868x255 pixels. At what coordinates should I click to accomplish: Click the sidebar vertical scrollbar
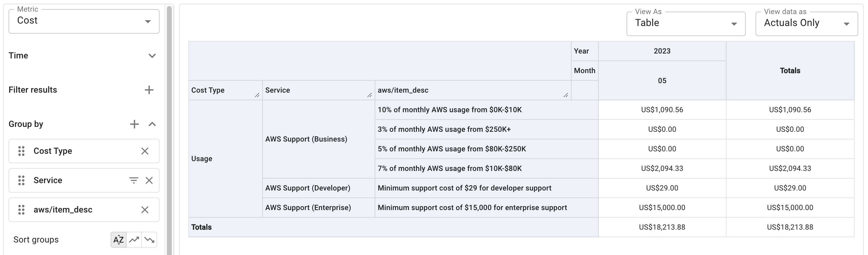coord(169,130)
